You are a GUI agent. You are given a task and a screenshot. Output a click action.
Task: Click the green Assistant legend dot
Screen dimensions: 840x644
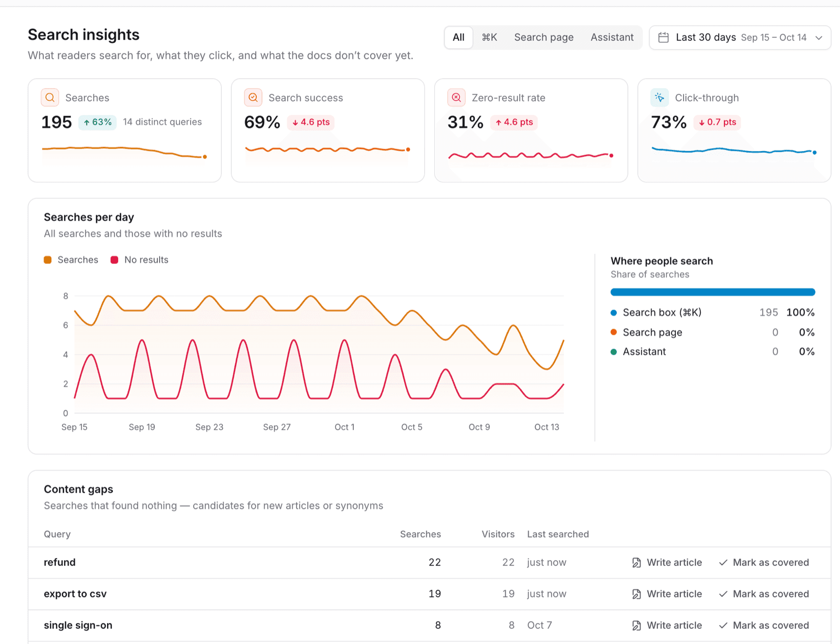[614, 352]
